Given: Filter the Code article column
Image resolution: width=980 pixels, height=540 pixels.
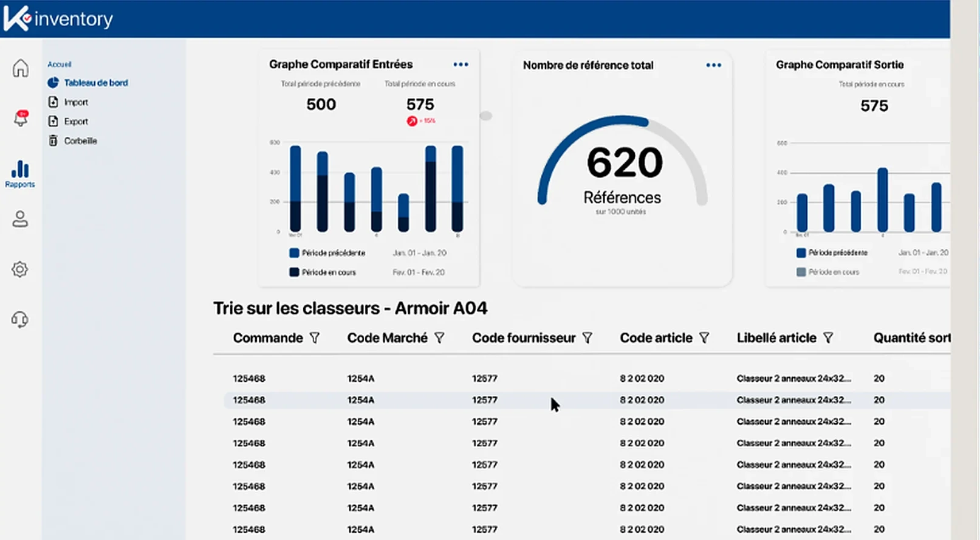Looking at the screenshot, I should (704, 338).
